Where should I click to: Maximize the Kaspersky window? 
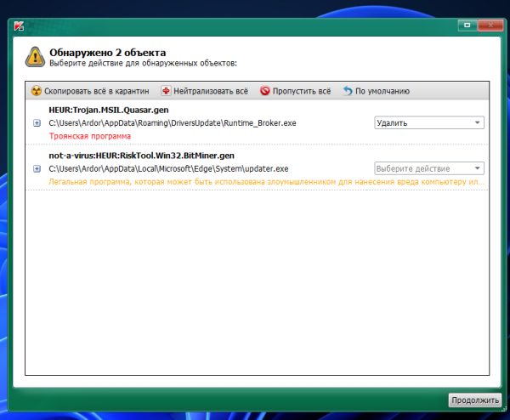click(467, 25)
